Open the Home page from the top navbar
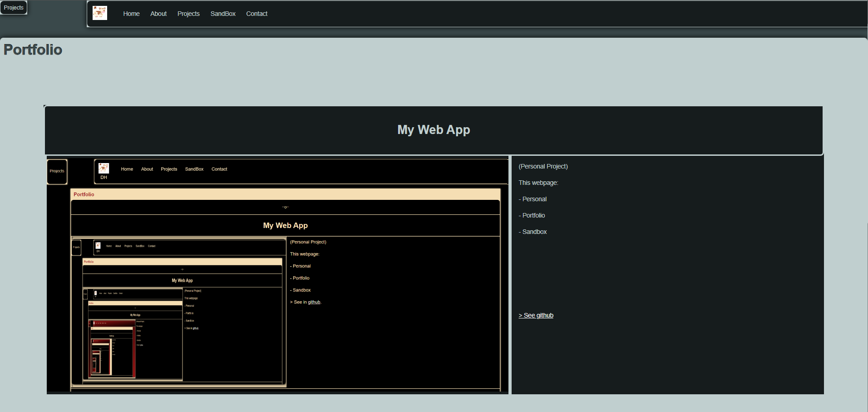The image size is (868, 412). click(131, 14)
